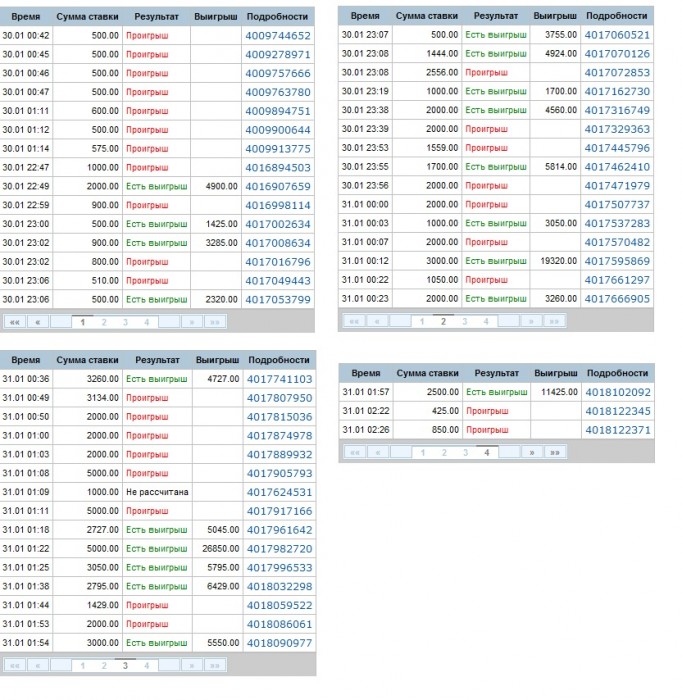Image resolution: width=682 pixels, height=700 pixels.
Task: Go to next page in page-4 table pager
Action: [x=532, y=452]
